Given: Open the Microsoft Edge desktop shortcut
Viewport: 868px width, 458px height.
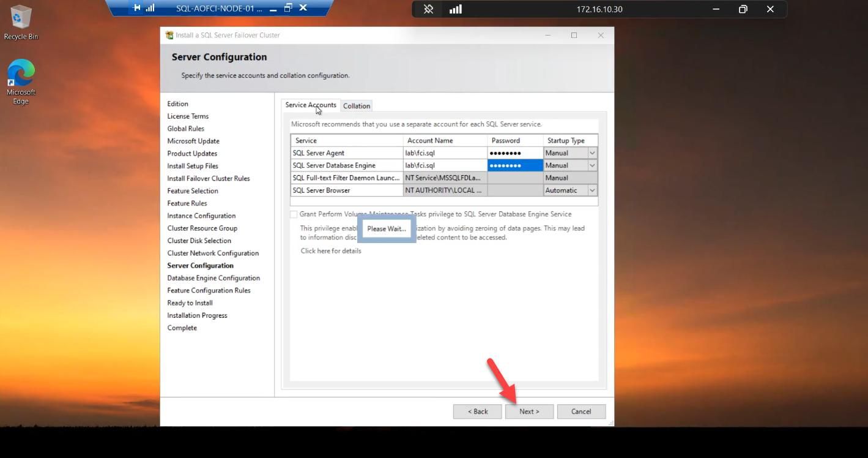Looking at the screenshot, I should (x=21, y=82).
